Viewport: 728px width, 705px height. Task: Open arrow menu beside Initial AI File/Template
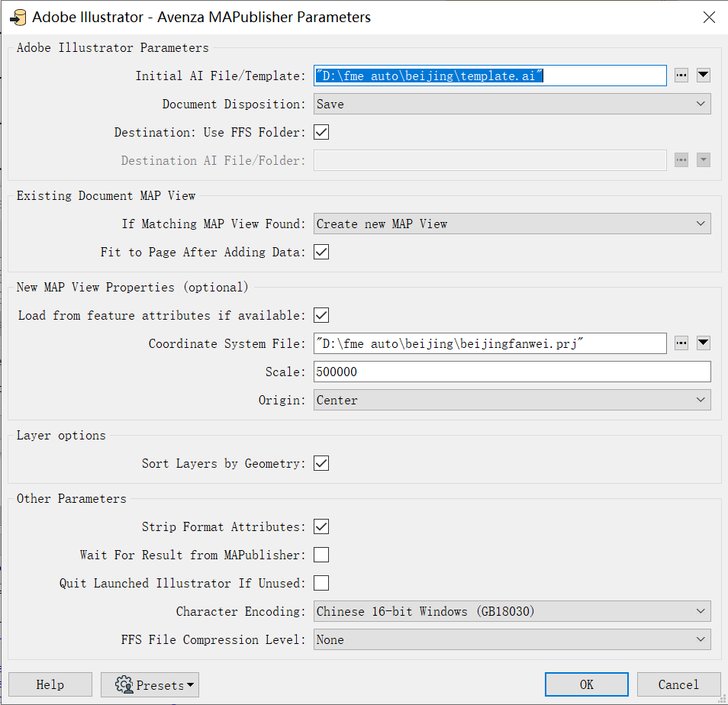click(x=704, y=75)
